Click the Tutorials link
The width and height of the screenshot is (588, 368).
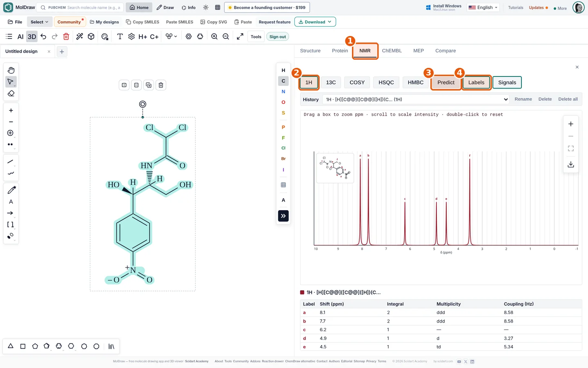pyautogui.click(x=516, y=7)
